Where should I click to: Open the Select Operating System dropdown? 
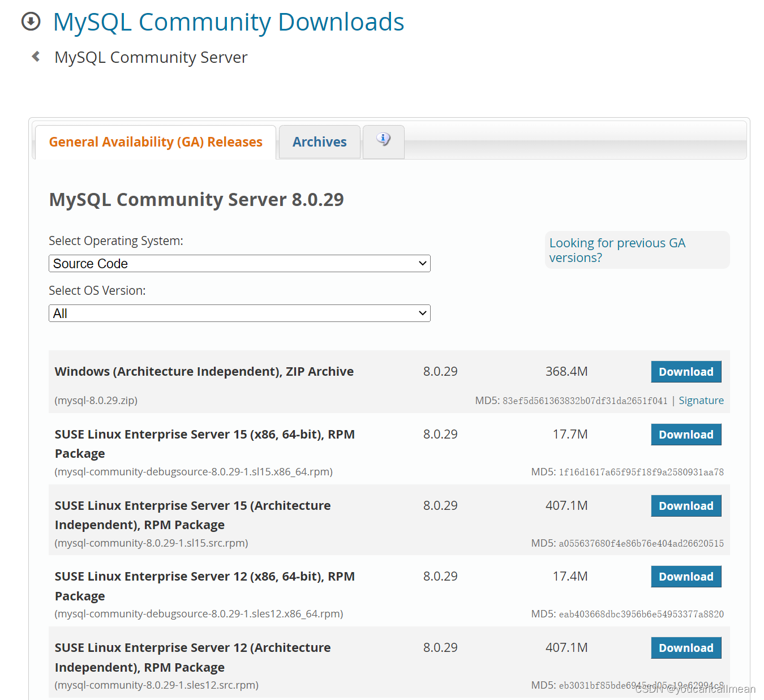[x=239, y=264]
